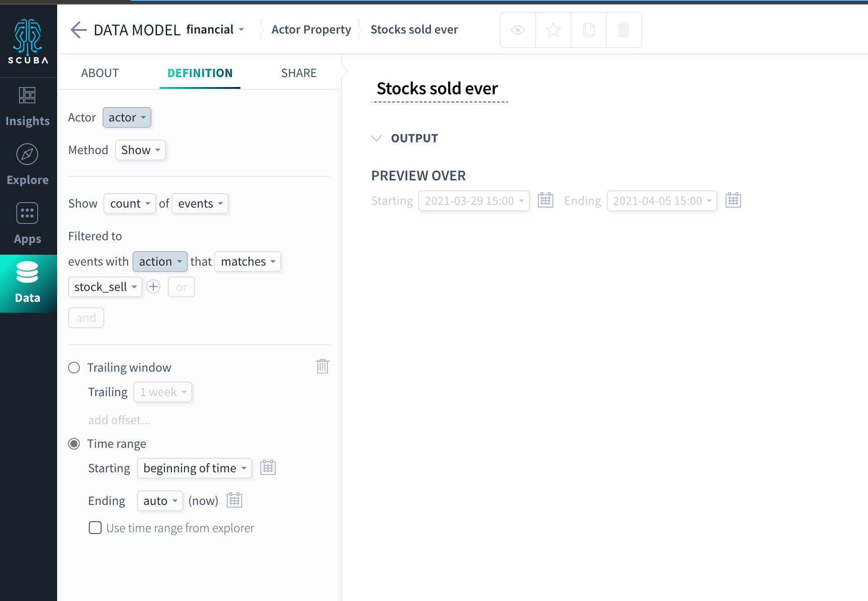868x601 pixels.
Task: Open the 1 week trailing dropdown
Action: click(x=163, y=392)
